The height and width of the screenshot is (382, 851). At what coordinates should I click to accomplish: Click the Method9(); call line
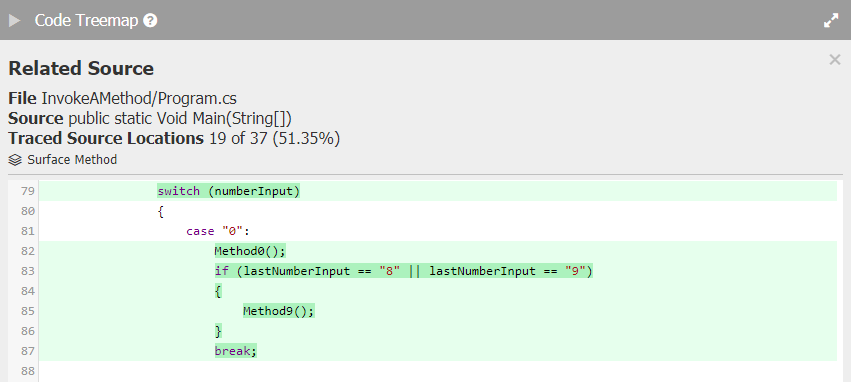pyautogui.click(x=278, y=311)
